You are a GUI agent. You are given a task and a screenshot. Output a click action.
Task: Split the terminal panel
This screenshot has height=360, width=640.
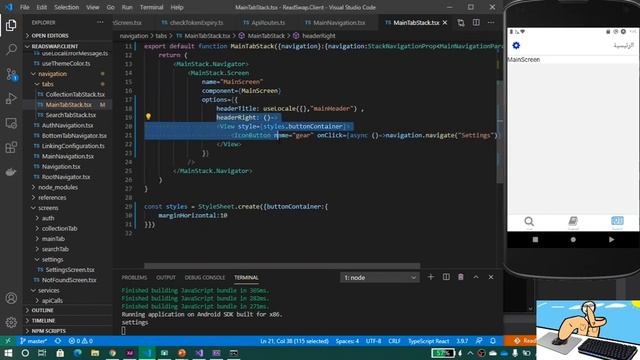point(446,277)
